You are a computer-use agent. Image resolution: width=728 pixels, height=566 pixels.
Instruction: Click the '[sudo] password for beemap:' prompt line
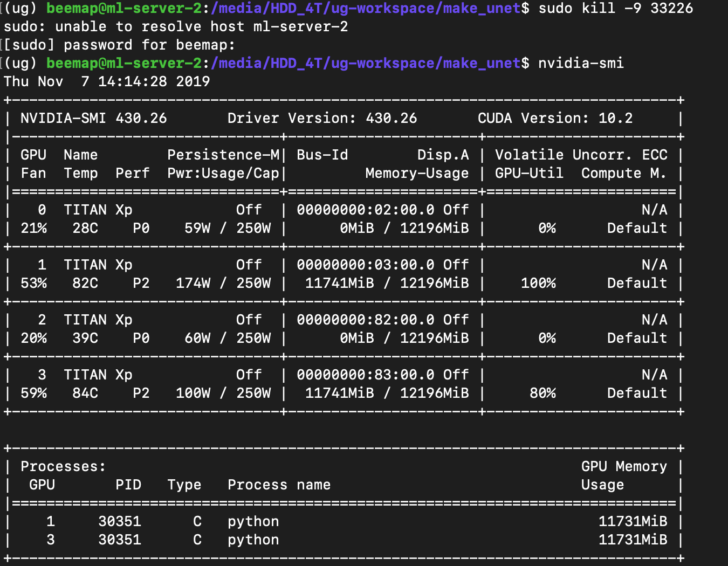[120, 45]
